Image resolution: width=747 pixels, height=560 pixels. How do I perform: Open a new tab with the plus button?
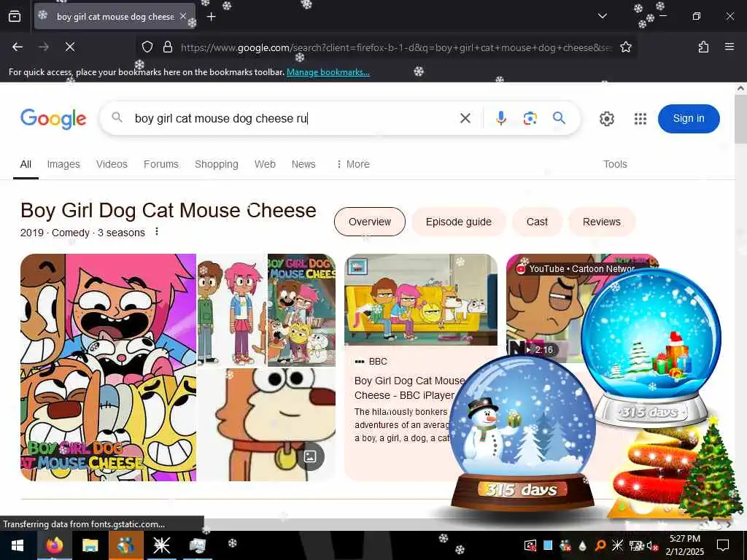coord(211,17)
